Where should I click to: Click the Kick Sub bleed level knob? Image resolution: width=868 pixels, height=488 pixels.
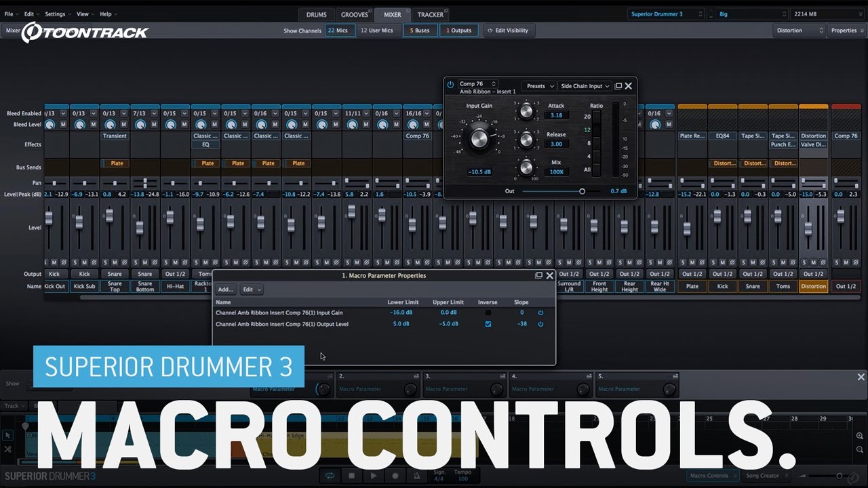click(79, 125)
